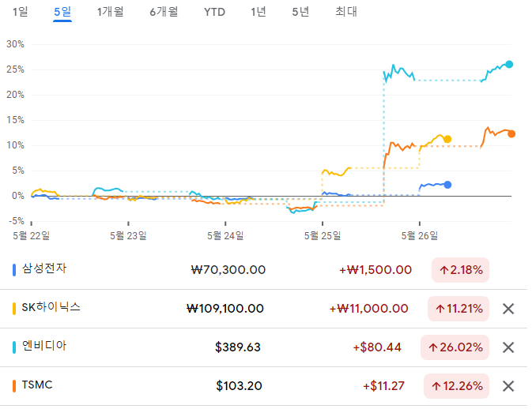Click the +₩11,000.00 change value
Viewport: 532px width, 409px height.
point(369,309)
